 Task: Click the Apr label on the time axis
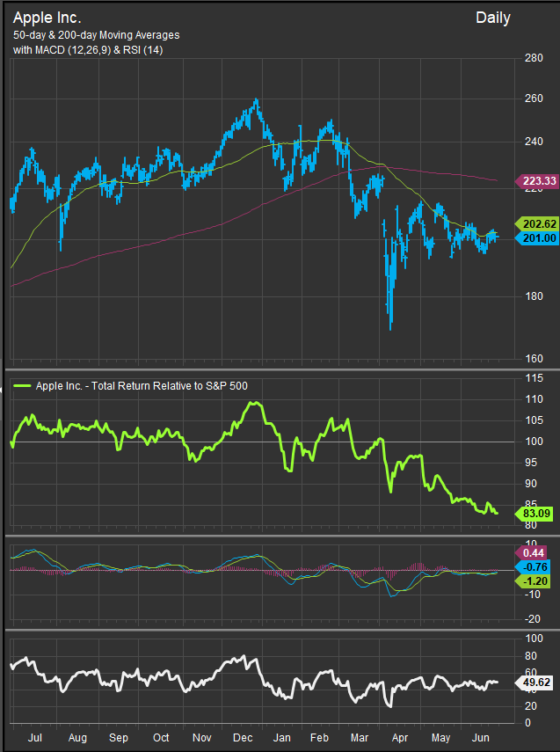pos(400,737)
